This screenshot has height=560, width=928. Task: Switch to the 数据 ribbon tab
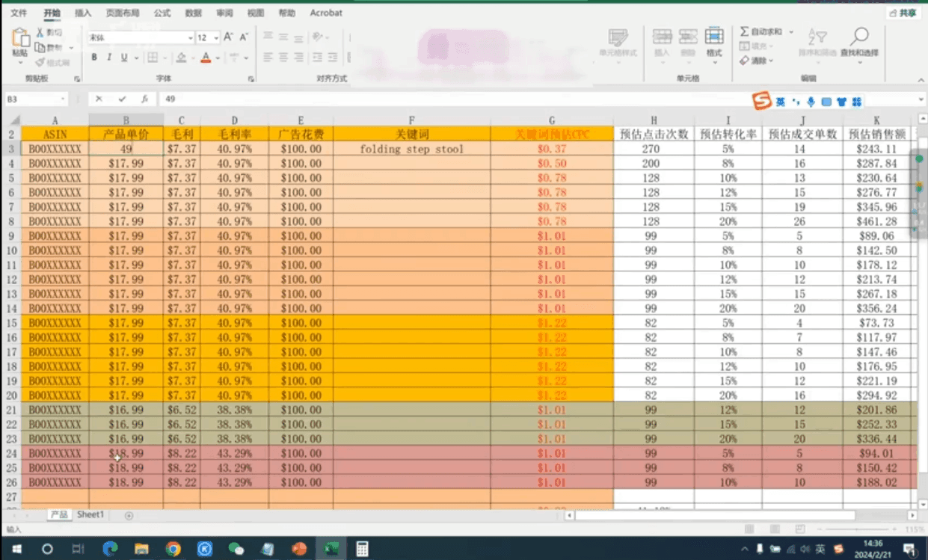point(192,13)
